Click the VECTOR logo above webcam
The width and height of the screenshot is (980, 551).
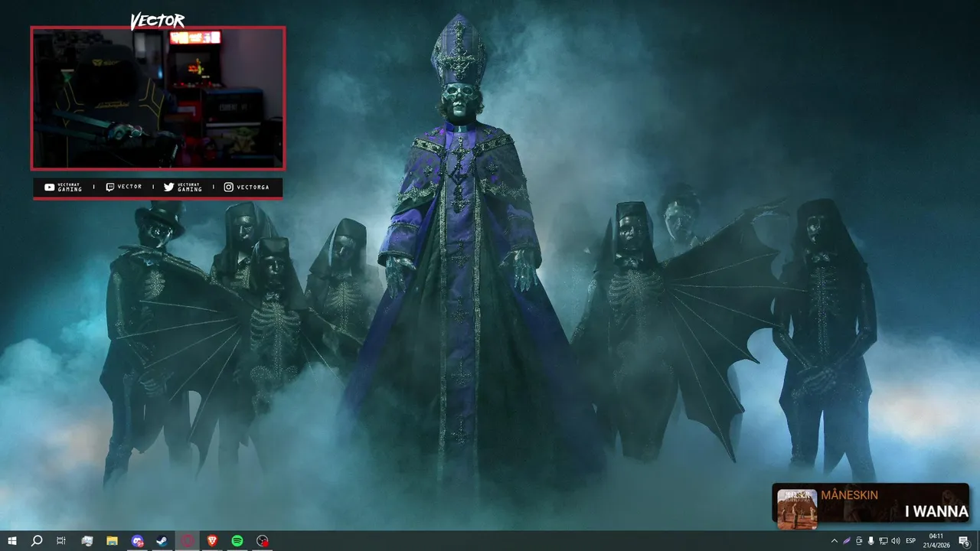click(157, 21)
